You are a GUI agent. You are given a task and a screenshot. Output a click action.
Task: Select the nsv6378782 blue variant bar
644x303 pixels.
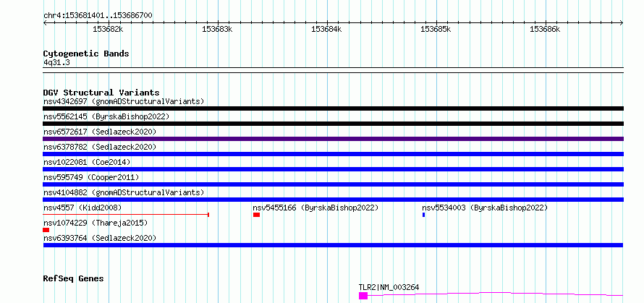333,154
